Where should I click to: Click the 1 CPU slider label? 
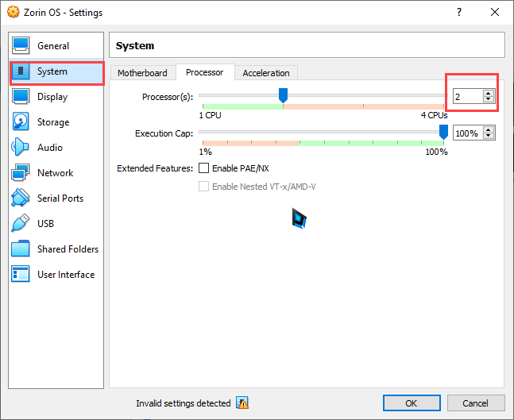[210, 115]
